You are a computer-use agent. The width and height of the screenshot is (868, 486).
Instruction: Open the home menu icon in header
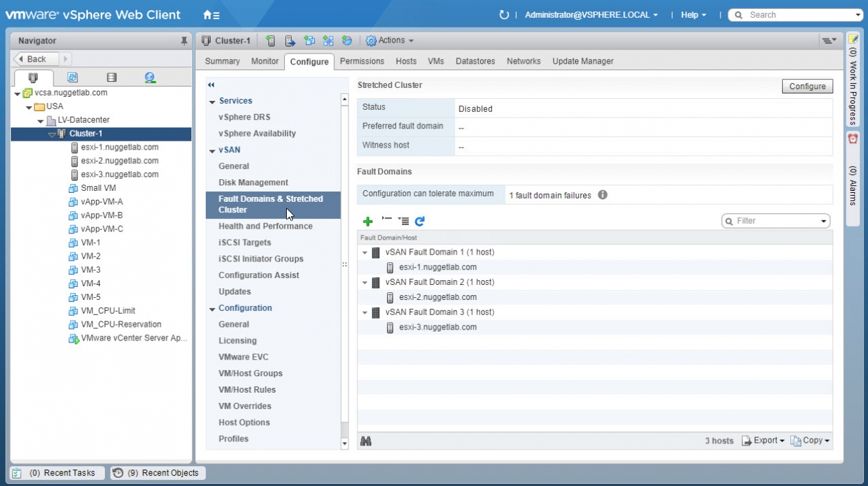click(211, 14)
